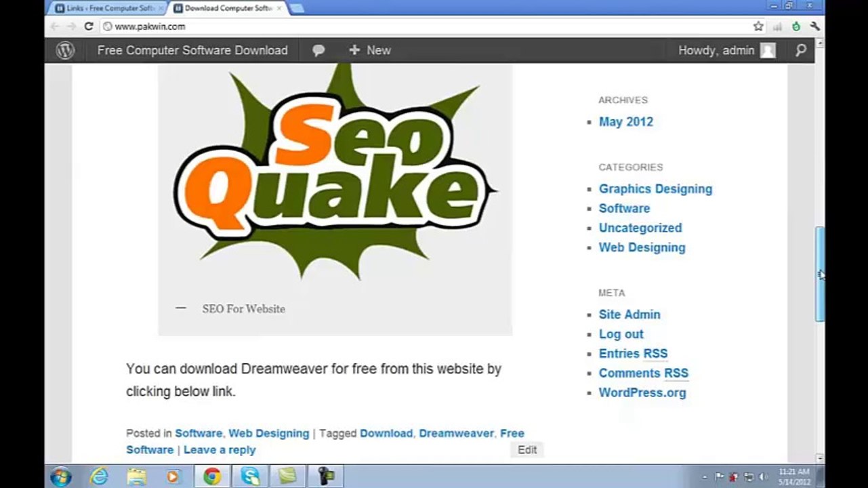Switch to the Links browser tab
Image resolution: width=868 pixels, height=488 pixels.
pos(106,8)
